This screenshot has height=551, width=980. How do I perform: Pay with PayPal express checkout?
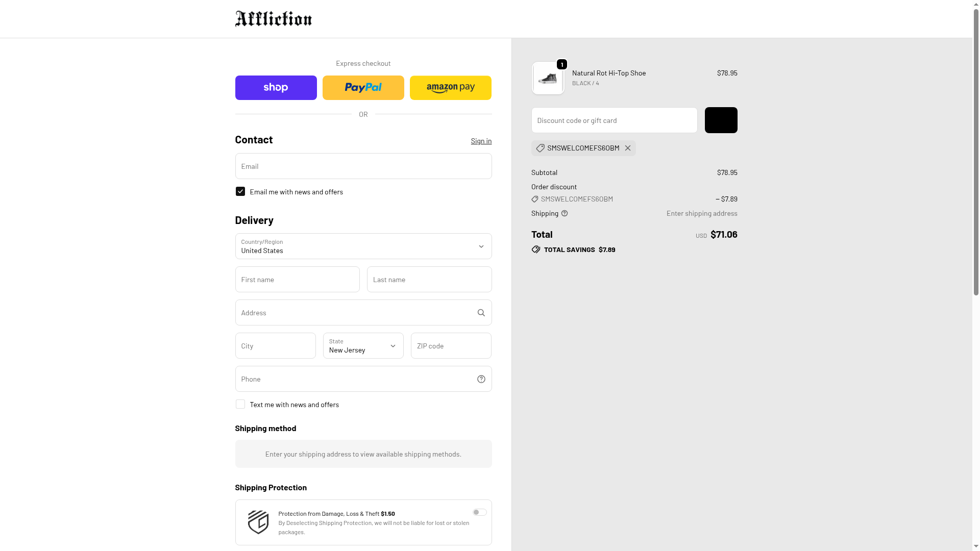pos(363,88)
